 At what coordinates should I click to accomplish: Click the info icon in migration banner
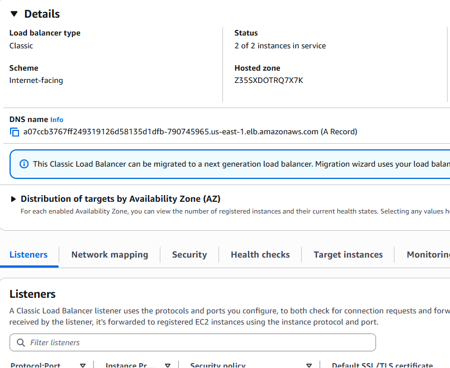click(x=24, y=164)
